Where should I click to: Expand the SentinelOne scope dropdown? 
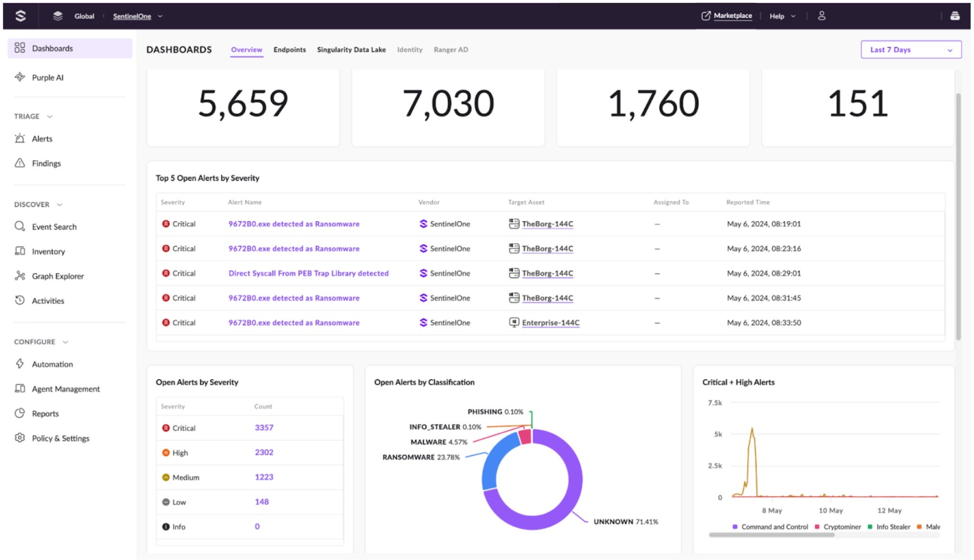(160, 16)
